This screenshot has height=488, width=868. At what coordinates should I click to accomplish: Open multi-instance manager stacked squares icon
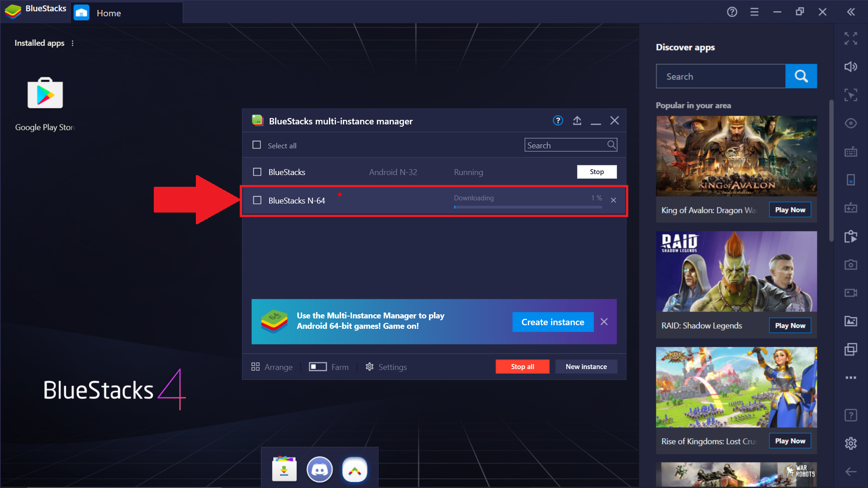pyautogui.click(x=850, y=349)
